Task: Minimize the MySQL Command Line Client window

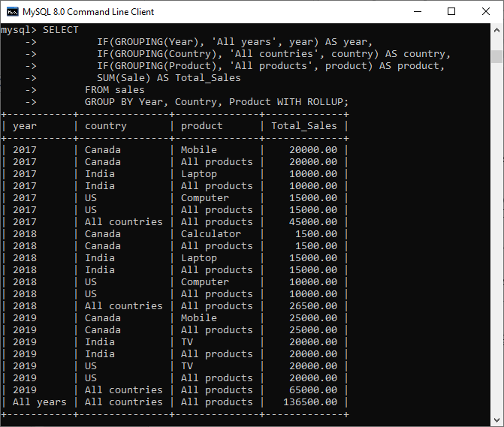Action: [418, 11]
